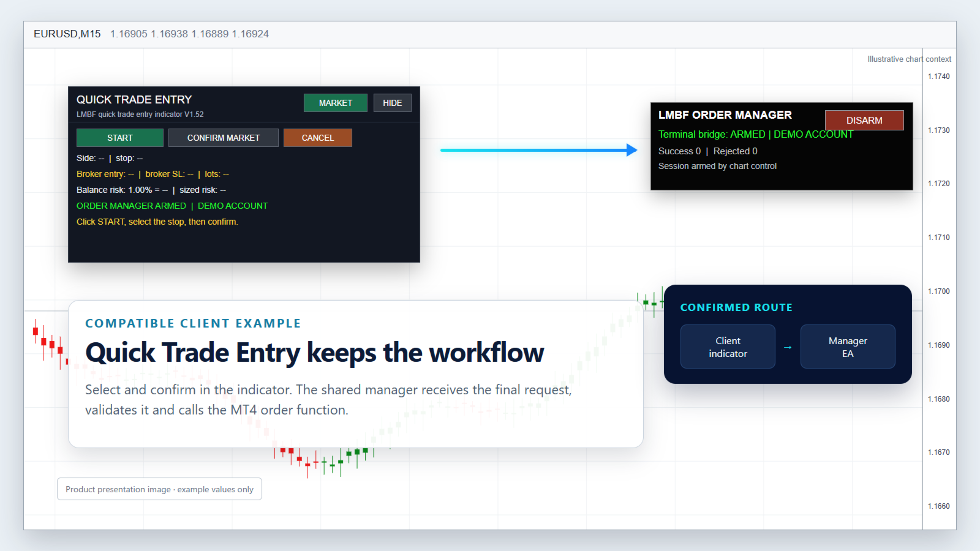Screen dimensions: 980x551
Task: Click the 1.1670 price axis label
Action: point(939,452)
